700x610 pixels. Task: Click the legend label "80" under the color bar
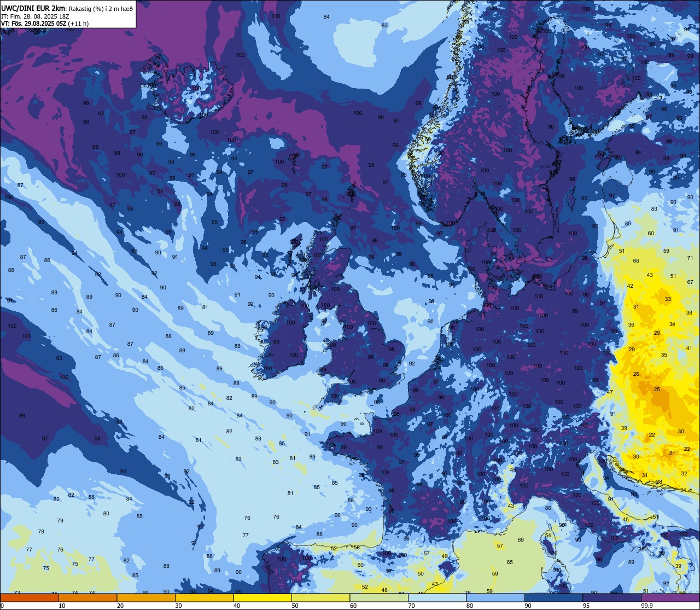pyautogui.click(x=470, y=606)
